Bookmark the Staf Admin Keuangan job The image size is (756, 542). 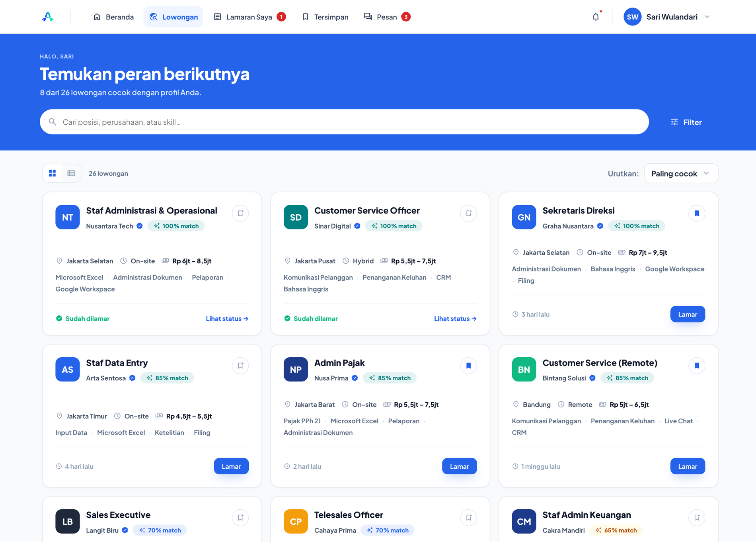[697, 518]
